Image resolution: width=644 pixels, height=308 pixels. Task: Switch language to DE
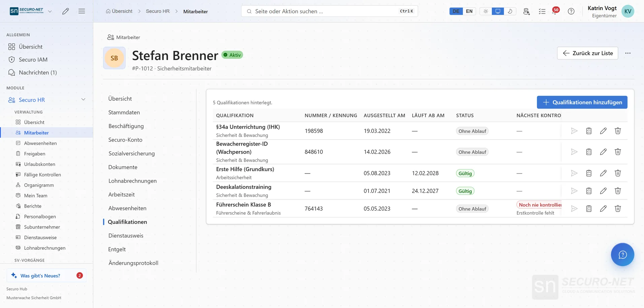456,11
